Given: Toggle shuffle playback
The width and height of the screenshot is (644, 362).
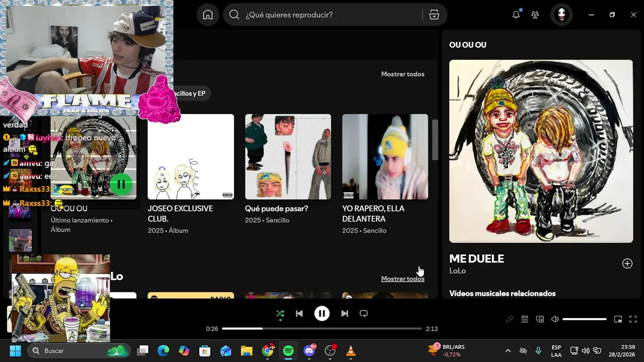Looking at the screenshot, I should (280, 314).
